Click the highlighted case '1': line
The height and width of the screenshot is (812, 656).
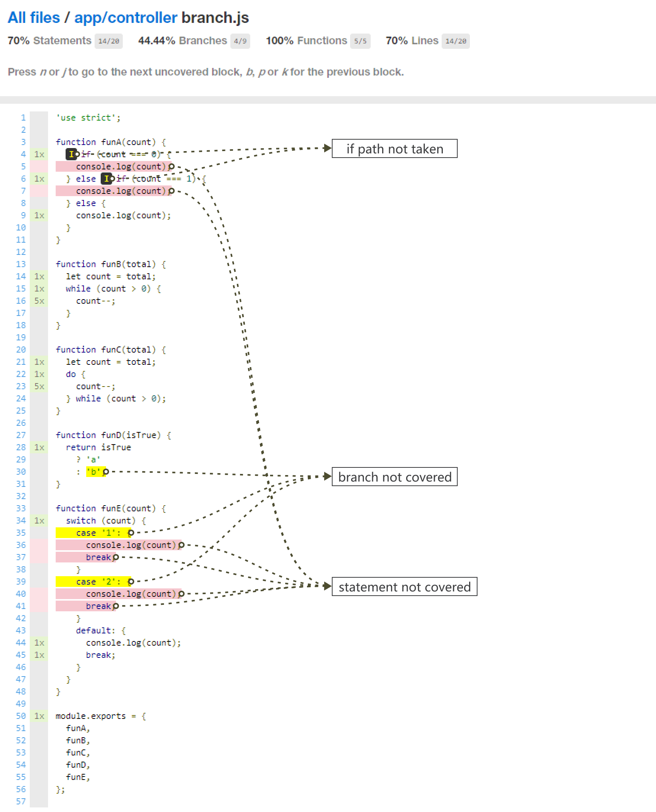point(93,533)
